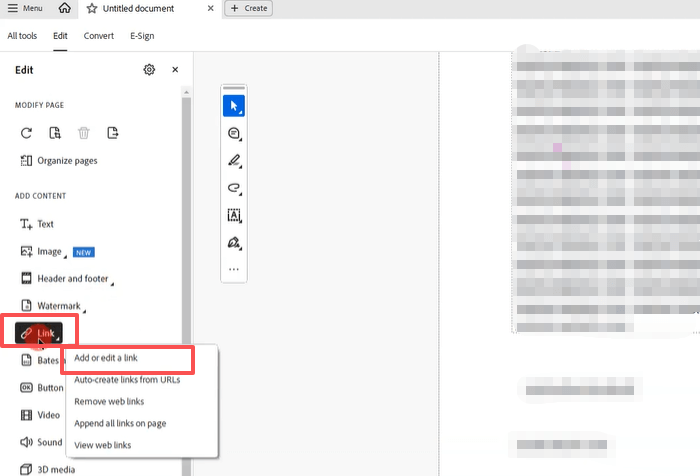The height and width of the screenshot is (476, 700).
Task: Click the Edit panel scroll up arrow
Action: (x=186, y=92)
